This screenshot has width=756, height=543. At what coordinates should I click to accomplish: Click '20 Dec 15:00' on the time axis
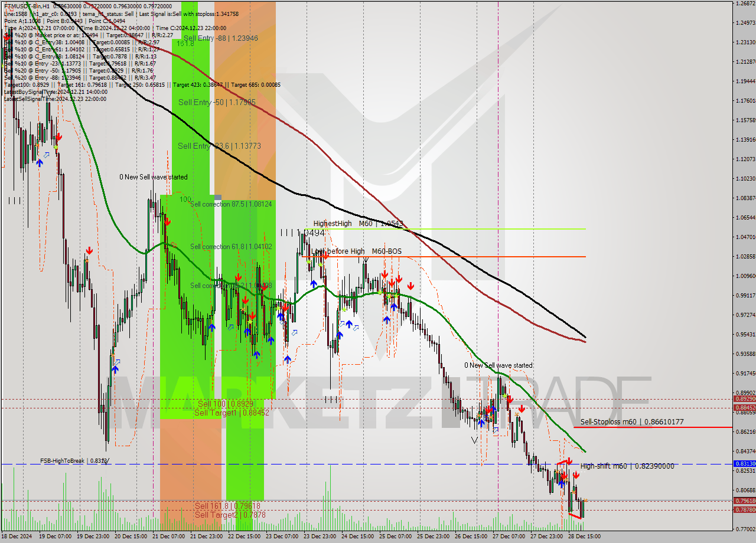131,537
